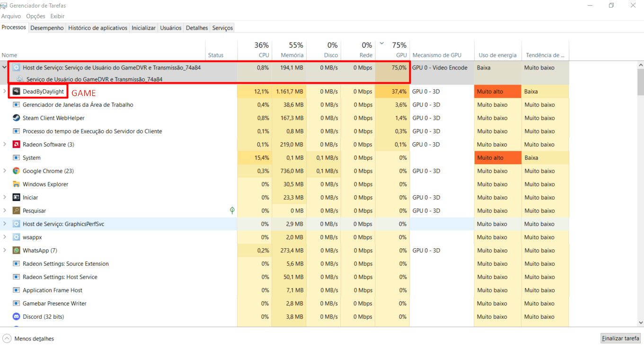Open the Arquivo menu
This screenshot has width=644, height=349.
11,16
